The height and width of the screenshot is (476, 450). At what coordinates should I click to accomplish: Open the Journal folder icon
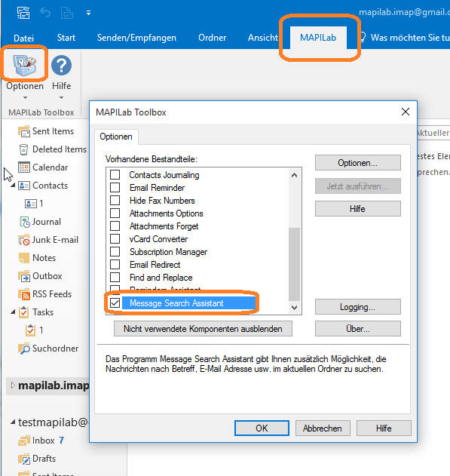[x=24, y=222]
